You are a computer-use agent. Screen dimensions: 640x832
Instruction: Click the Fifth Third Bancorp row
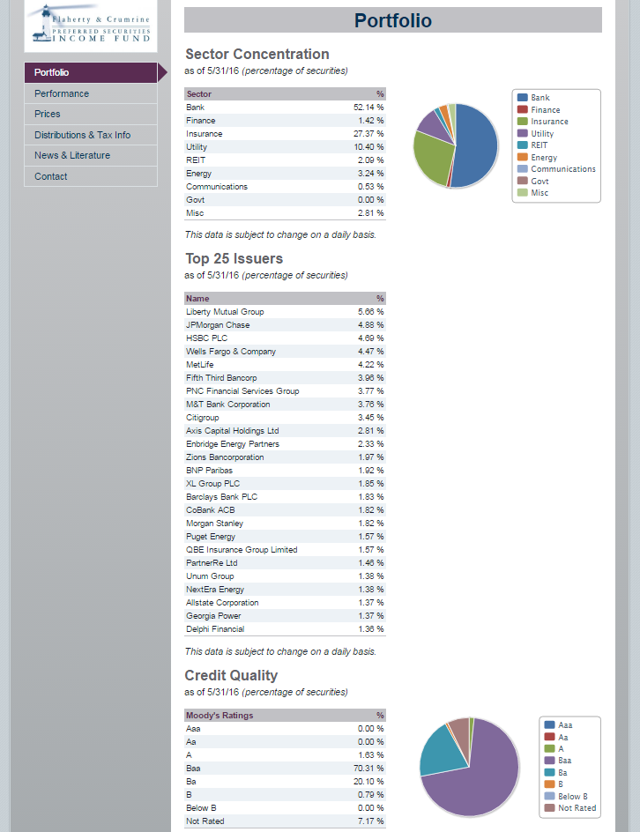[x=285, y=378]
